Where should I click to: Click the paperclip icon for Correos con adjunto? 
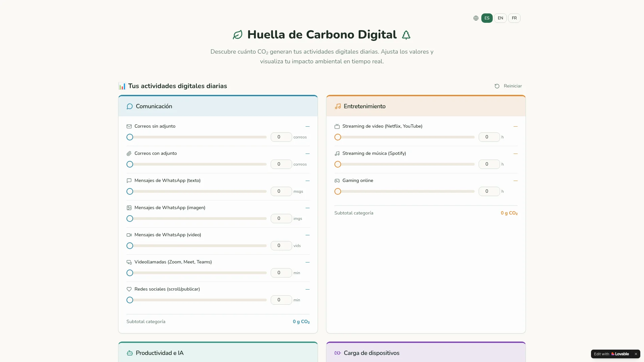click(x=129, y=154)
